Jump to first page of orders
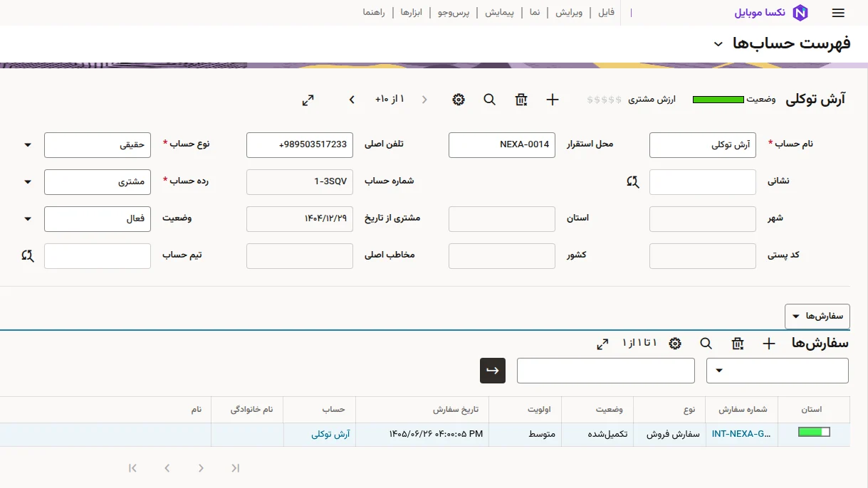The height and width of the screenshot is (488, 868). point(236,468)
